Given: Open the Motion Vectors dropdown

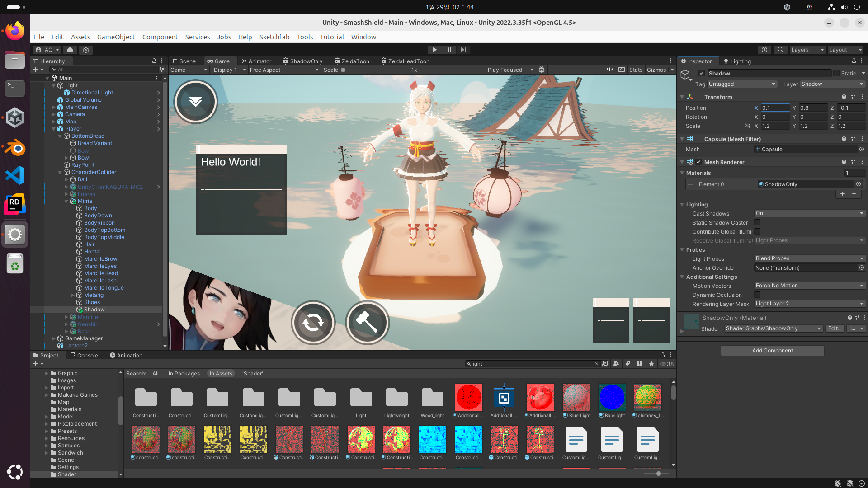Looking at the screenshot, I should click(x=810, y=286).
